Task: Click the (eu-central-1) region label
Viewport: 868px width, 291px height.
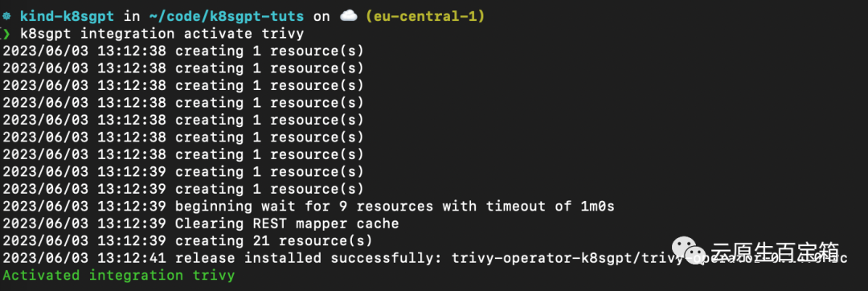Action: [x=425, y=17]
